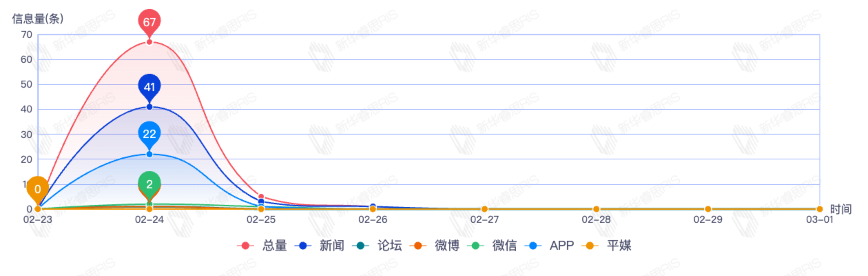868x276 pixels.
Task: Disable the 微博 legend series
Action: 435,246
